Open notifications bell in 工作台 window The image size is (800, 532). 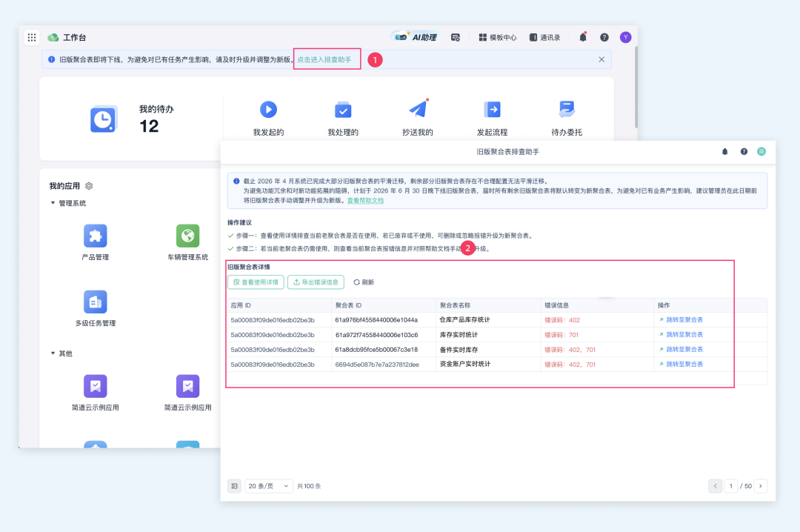click(583, 37)
